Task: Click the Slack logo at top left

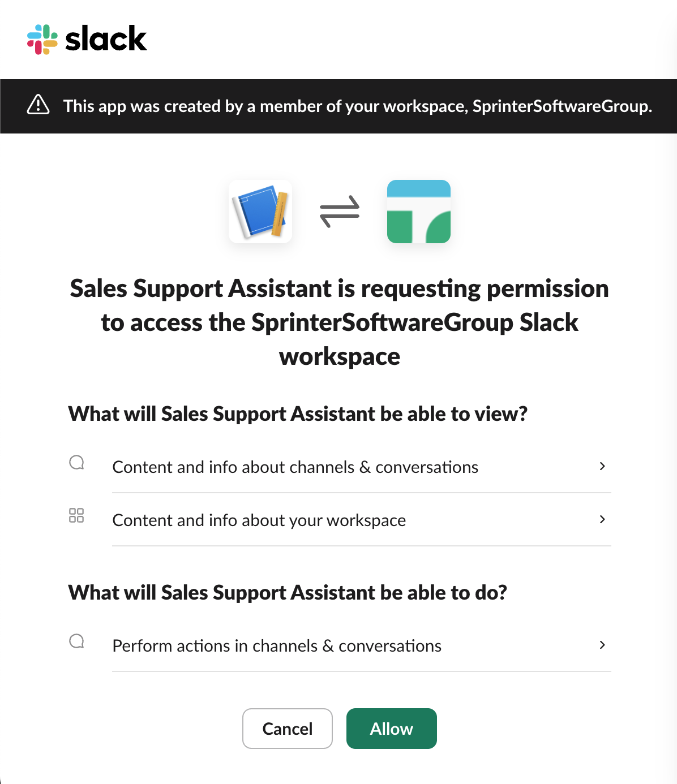Action: pos(86,38)
